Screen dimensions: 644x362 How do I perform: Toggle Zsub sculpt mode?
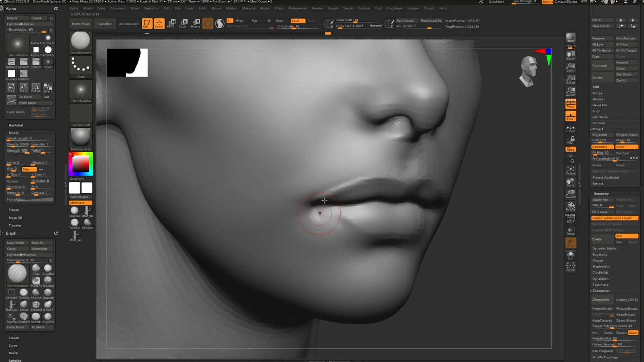click(298, 21)
